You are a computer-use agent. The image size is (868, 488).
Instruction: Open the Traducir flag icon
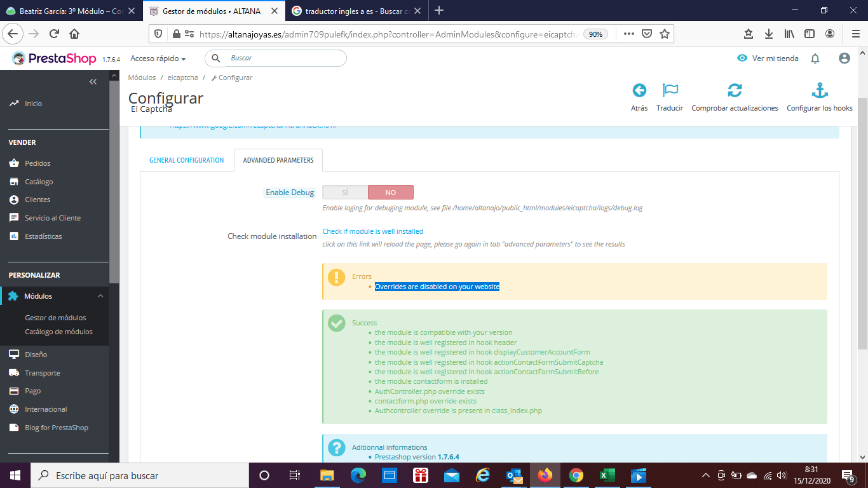670,90
